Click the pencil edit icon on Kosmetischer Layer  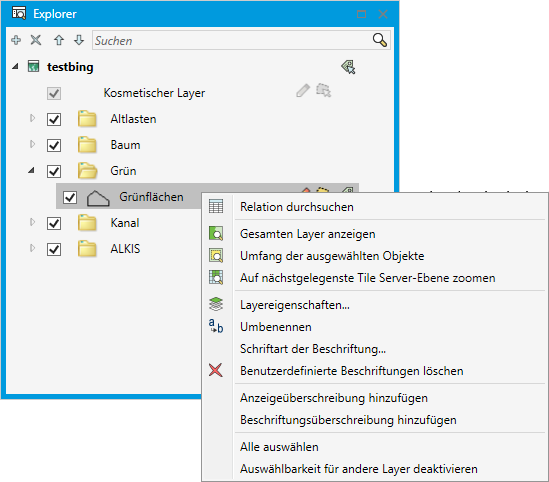pyautogui.click(x=303, y=91)
